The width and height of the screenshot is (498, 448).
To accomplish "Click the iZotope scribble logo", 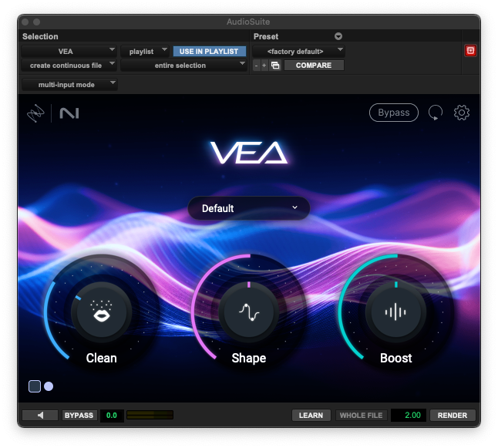I will coord(35,113).
